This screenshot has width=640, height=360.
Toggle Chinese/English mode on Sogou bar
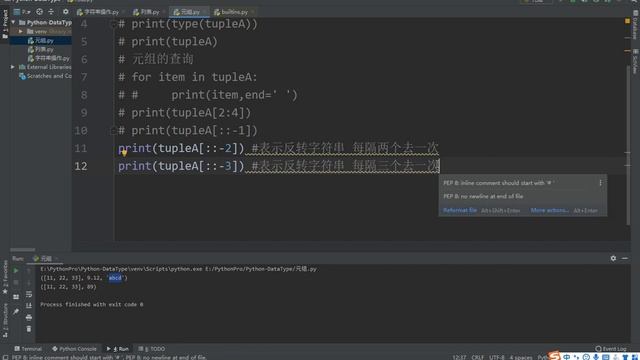pyautogui.click(x=567, y=357)
